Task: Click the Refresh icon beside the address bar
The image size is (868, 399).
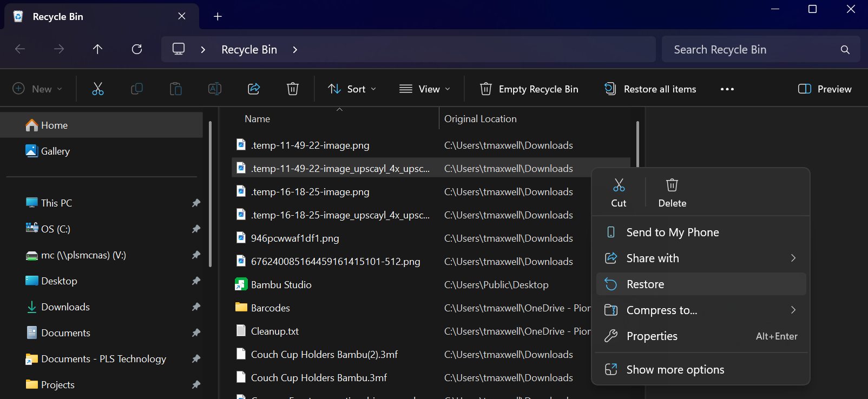Action: pos(137,49)
